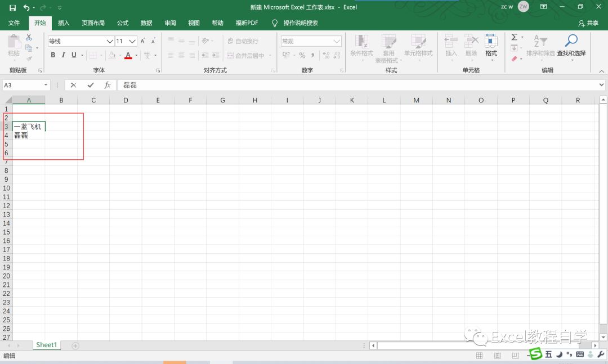Open 套用表格格式 format as table menu

[388, 48]
